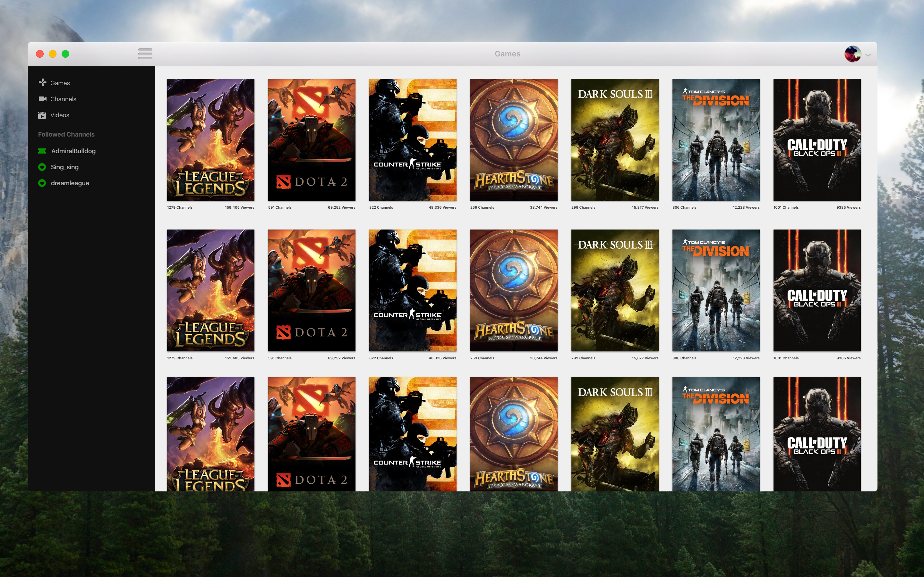Select Channels in the sidebar navigation
The image size is (924, 577).
coord(63,99)
